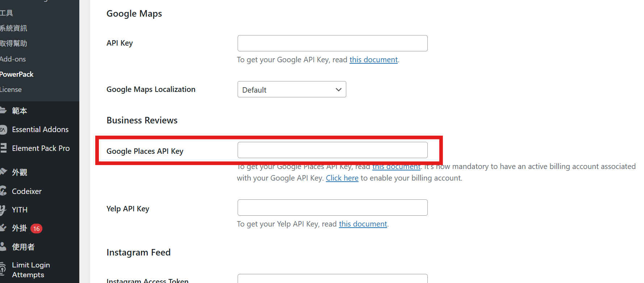This screenshot has width=644, height=283.
Task: Focus the Google Places API Key field
Action: click(x=332, y=150)
